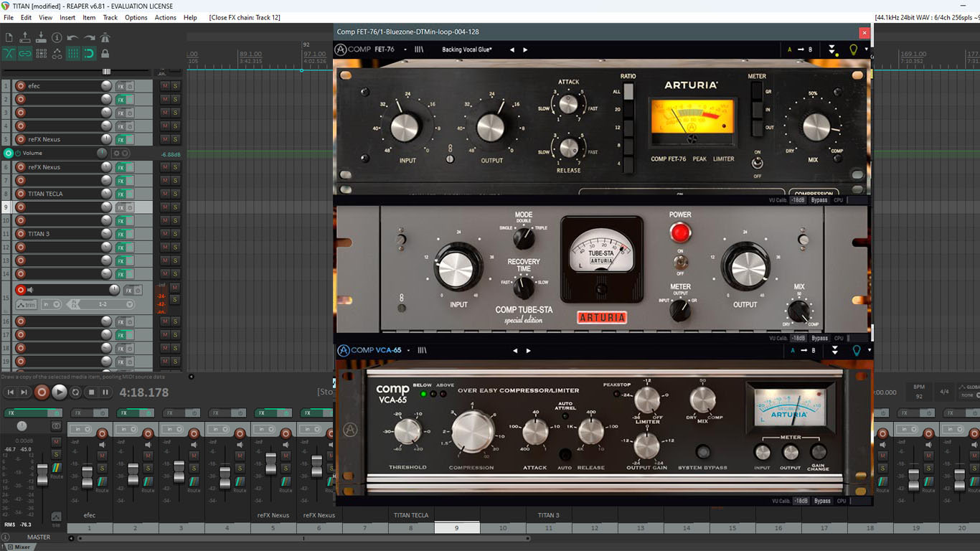Click the FET-76 VU Calib -18dB value
The height and width of the screenshot is (551, 980).
coord(798,200)
